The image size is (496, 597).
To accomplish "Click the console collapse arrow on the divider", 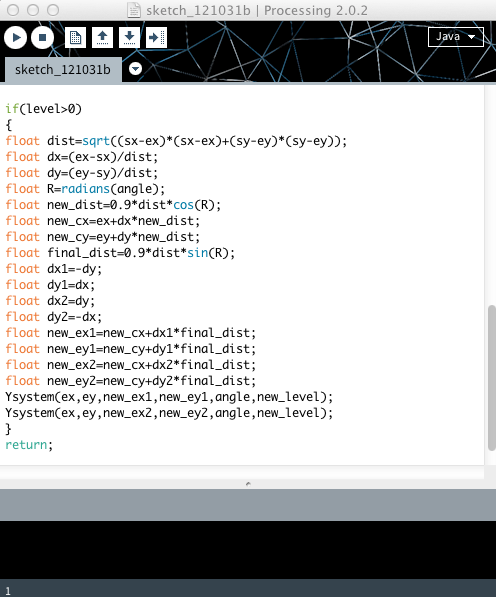I will coord(248,484).
